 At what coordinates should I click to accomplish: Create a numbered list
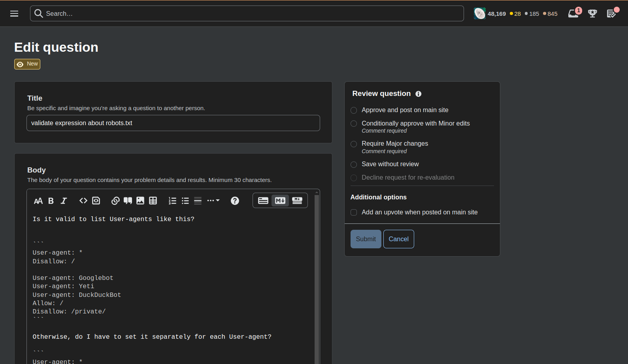click(x=172, y=201)
